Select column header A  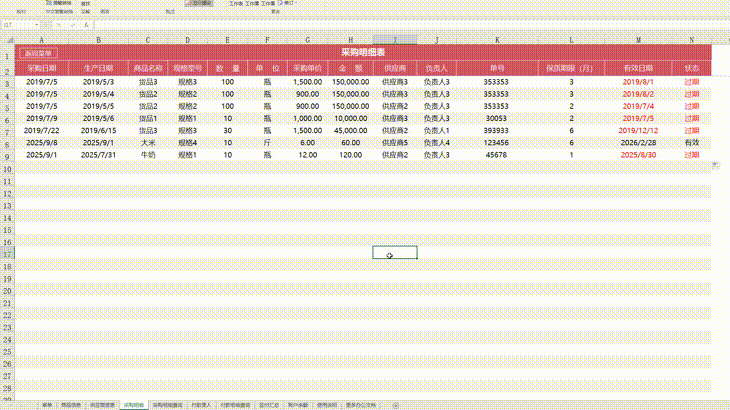(x=41, y=40)
